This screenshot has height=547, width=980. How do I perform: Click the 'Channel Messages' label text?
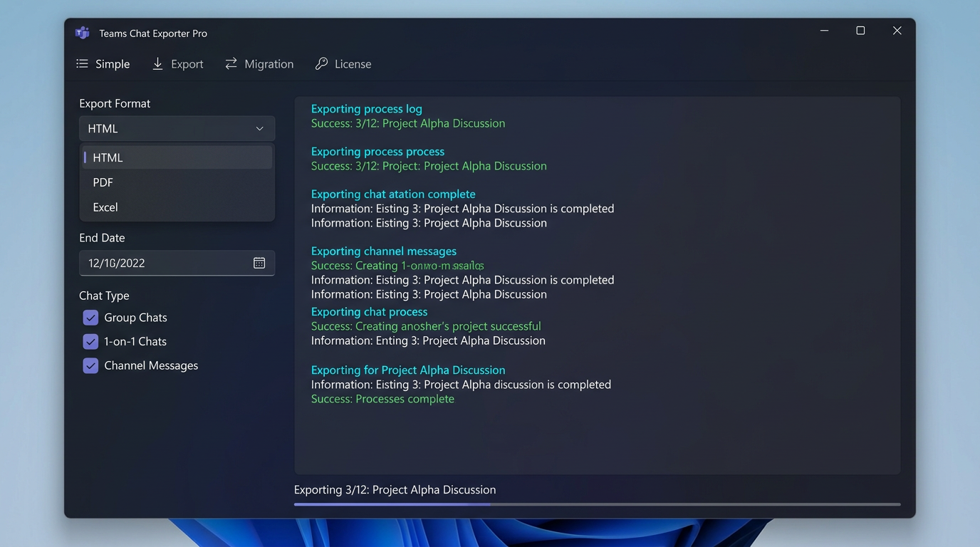pyautogui.click(x=151, y=366)
